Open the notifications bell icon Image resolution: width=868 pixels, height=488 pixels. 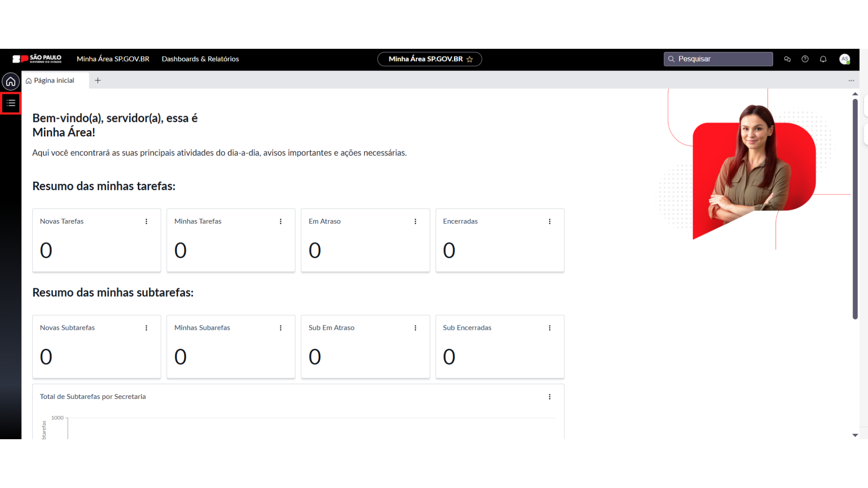tap(823, 59)
